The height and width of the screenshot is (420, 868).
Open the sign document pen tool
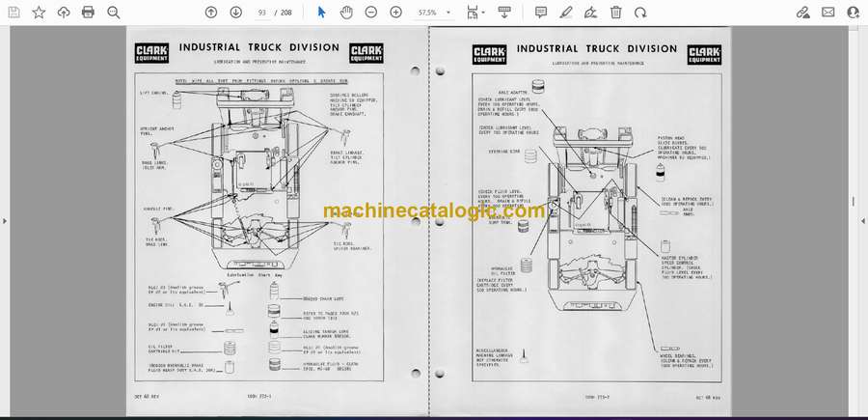[590, 13]
